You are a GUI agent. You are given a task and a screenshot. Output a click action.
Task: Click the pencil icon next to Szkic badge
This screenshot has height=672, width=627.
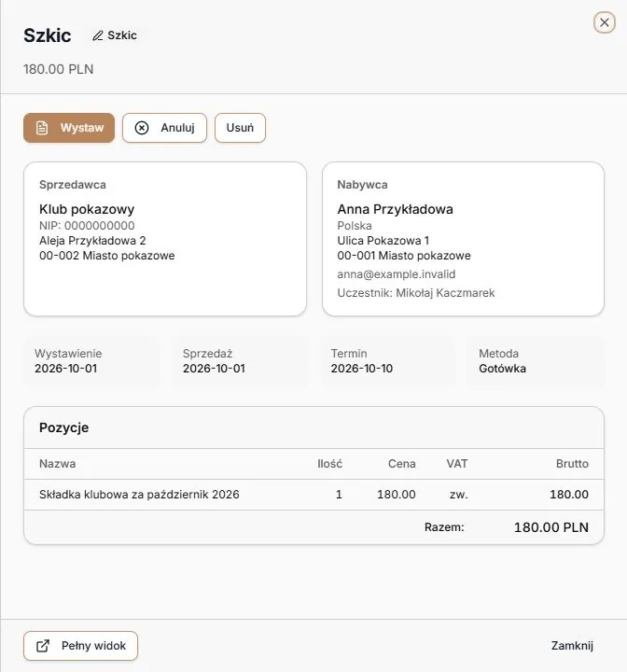(98, 35)
